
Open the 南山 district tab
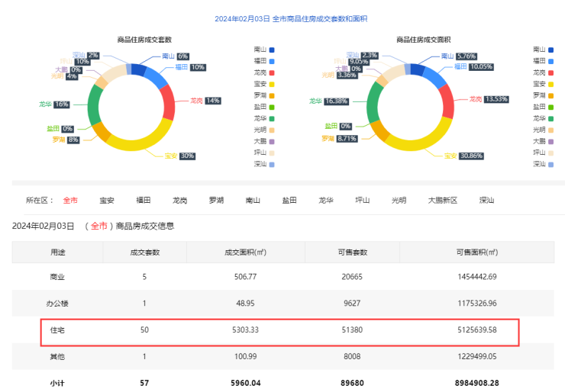click(x=253, y=201)
